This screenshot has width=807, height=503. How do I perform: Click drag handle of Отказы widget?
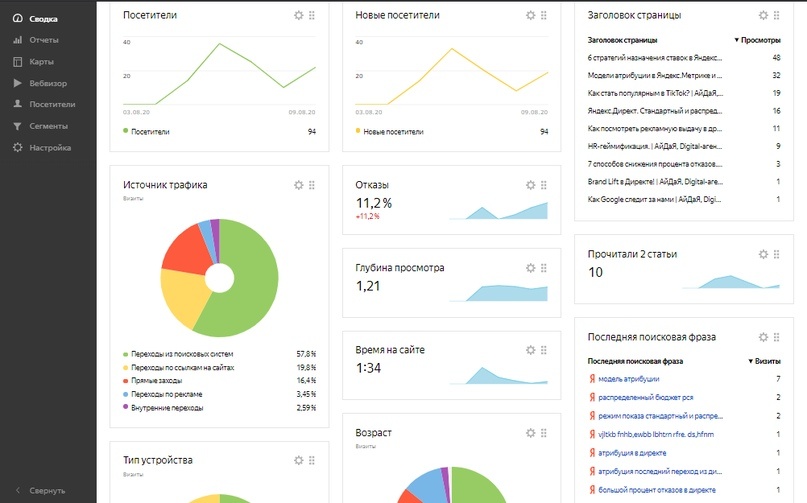pos(544,185)
